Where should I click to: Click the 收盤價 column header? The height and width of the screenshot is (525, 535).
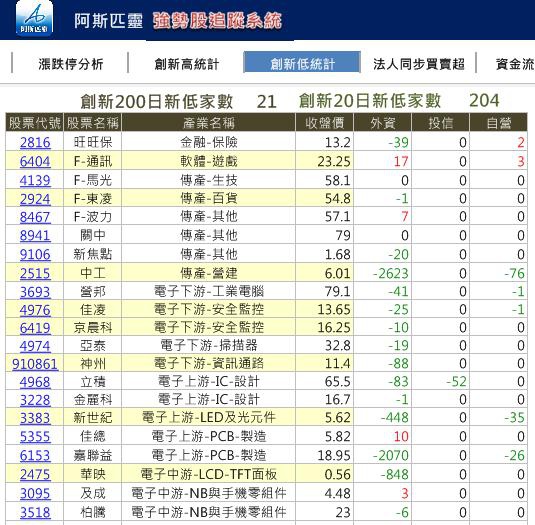click(x=324, y=122)
